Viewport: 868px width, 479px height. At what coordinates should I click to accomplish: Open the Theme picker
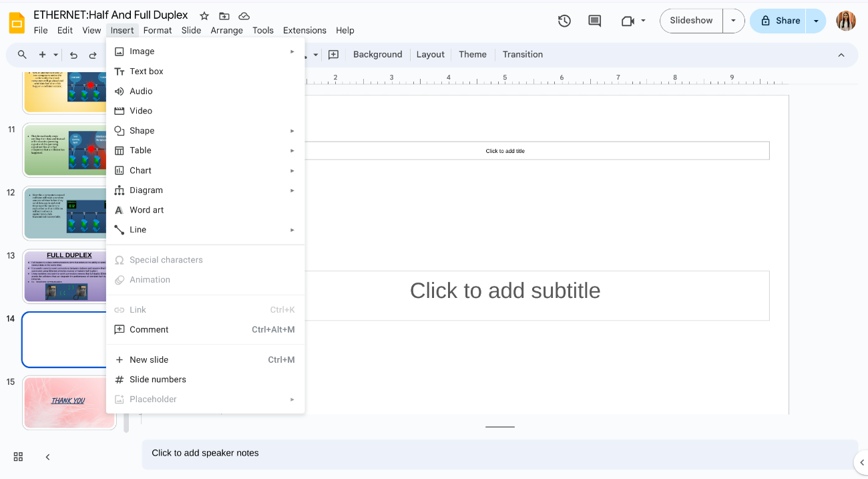[x=473, y=54]
